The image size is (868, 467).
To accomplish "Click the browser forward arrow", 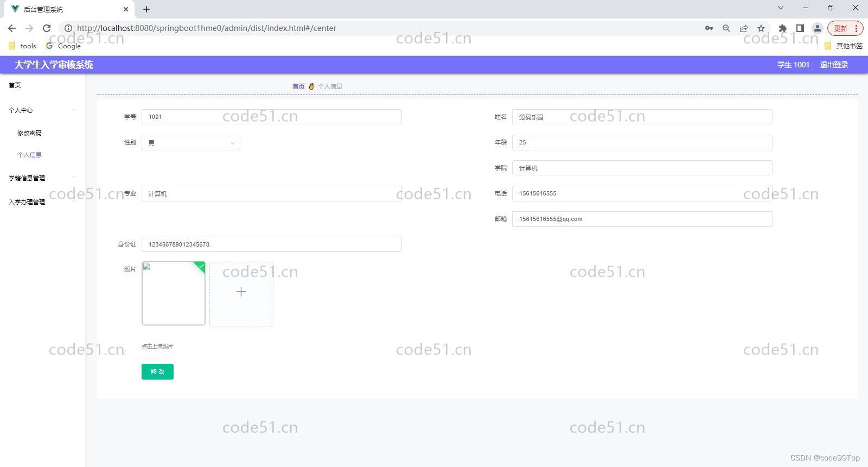I will point(29,28).
